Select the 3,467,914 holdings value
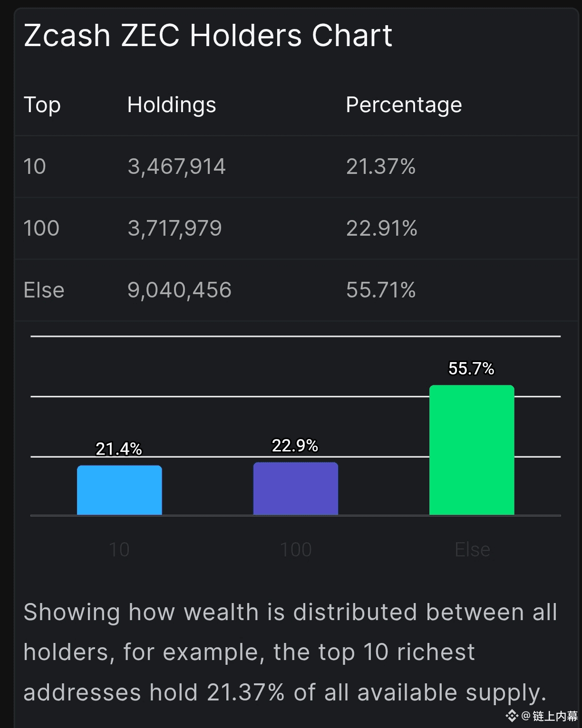Screen dimensions: 582x728 pos(176,166)
